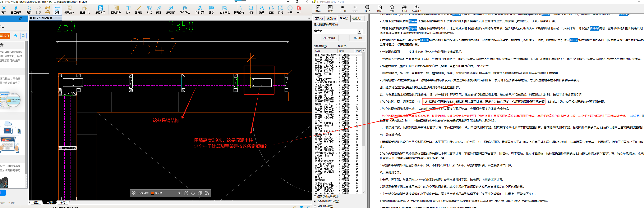Open 图形识别 shape recognition tool
The width and height of the screenshot is (644, 208).
click(116, 10)
